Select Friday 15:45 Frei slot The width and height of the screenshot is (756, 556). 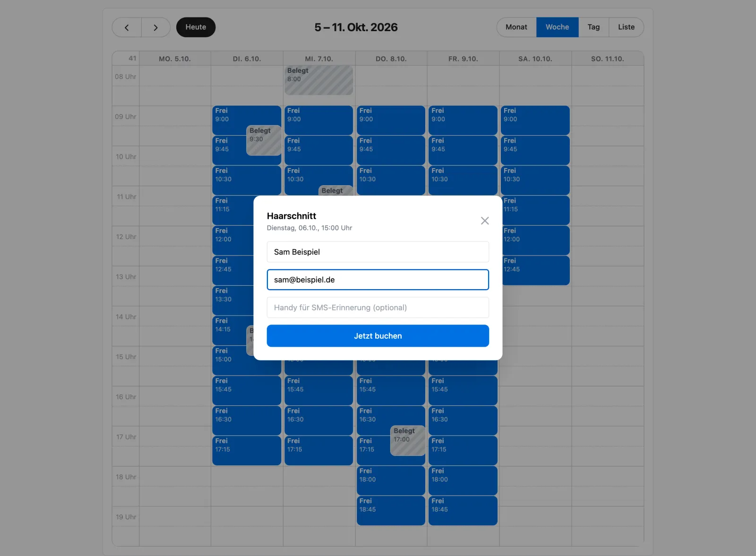(x=463, y=391)
